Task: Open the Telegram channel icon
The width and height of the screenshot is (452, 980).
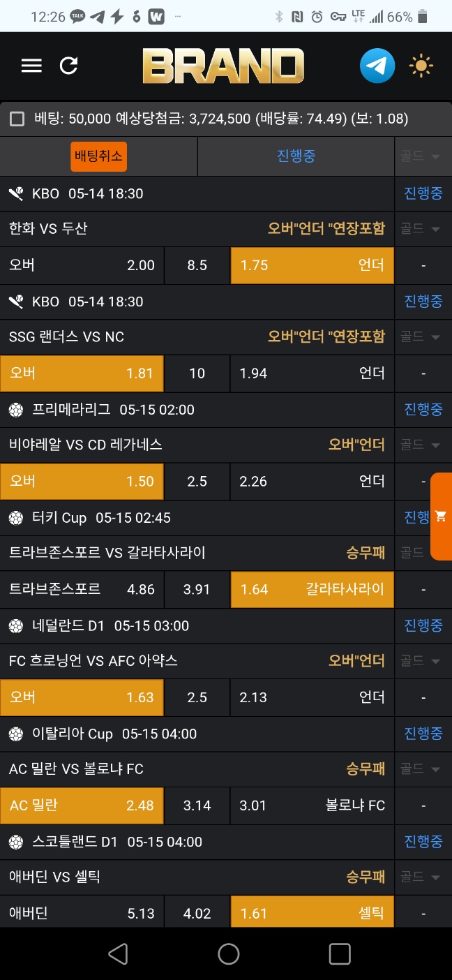Action: point(377,66)
